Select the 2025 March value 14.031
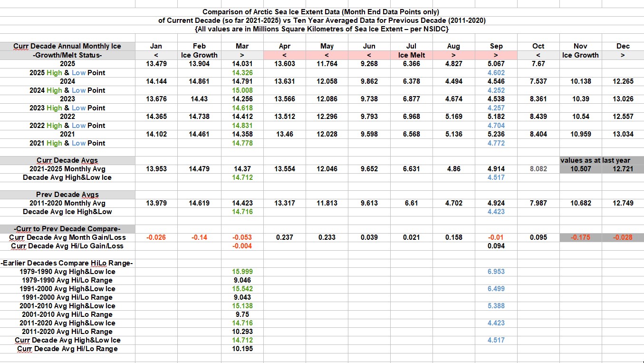 click(242, 64)
